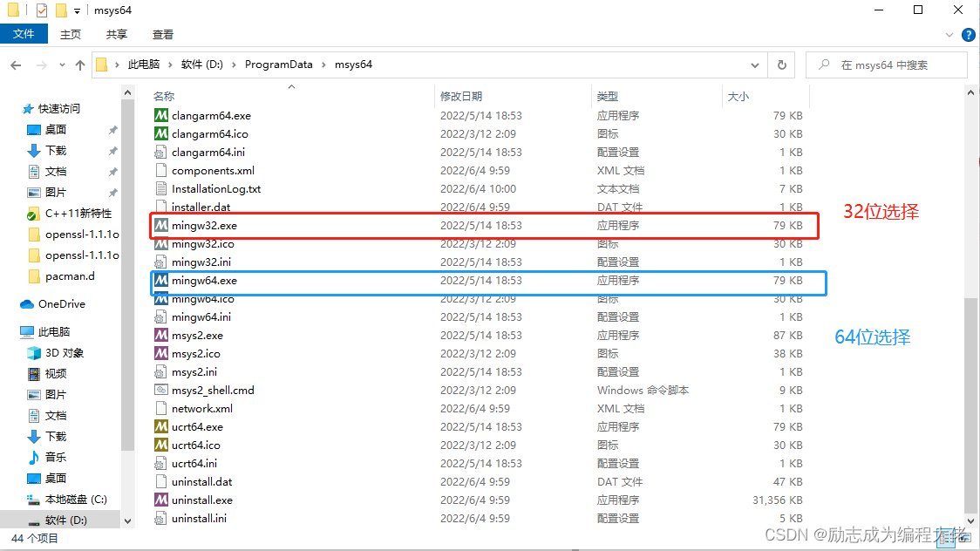Screen dimensions: 980x551
Task: Click the properties checkmark icon in title bar
Action: coord(41,10)
